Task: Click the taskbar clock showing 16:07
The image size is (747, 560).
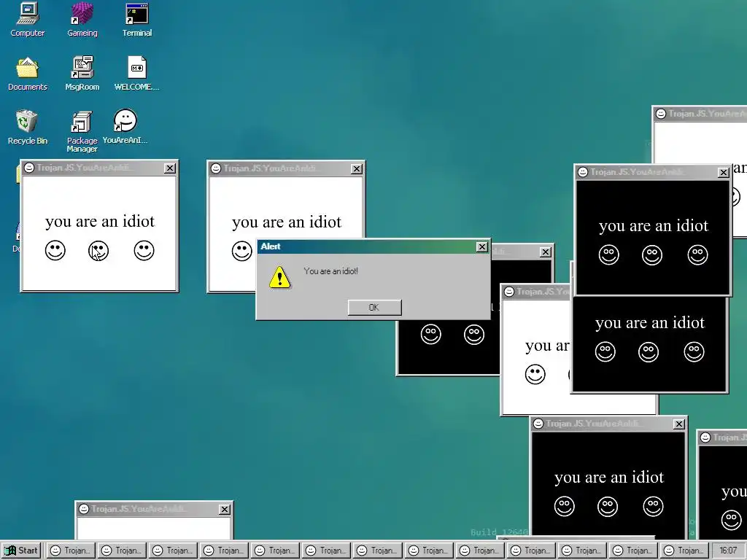Action: pos(728,551)
